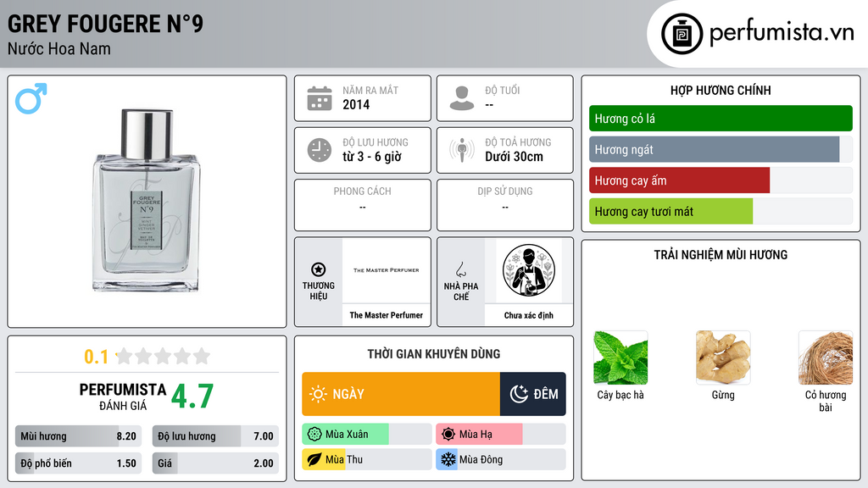Click the TRẢI NGHIỆM MÙI HƯƠNG heading
The height and width of the screenshot is (488, 868).
point(721,255)
